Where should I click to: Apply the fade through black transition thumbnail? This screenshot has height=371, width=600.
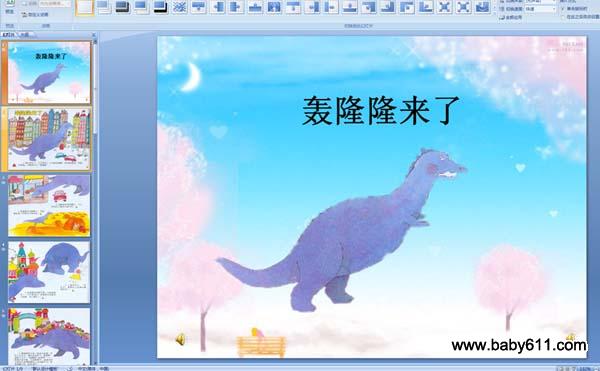(122, 7)
